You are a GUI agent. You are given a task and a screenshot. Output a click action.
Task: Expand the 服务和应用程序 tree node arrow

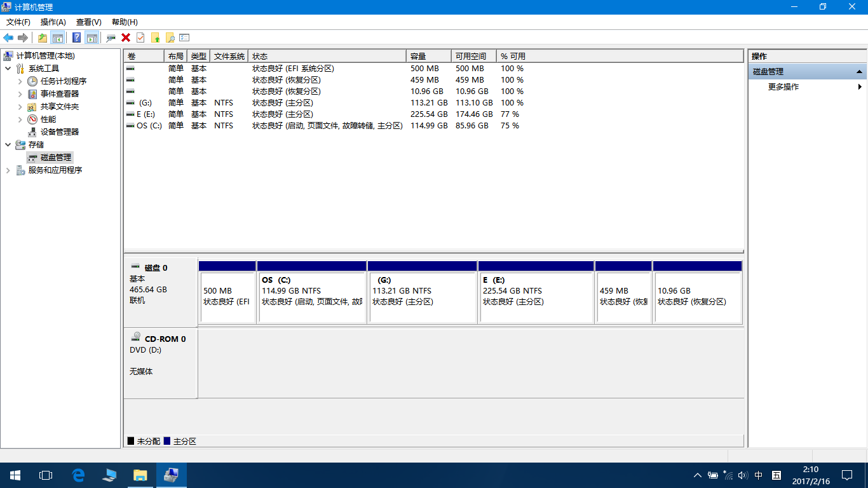8,170
